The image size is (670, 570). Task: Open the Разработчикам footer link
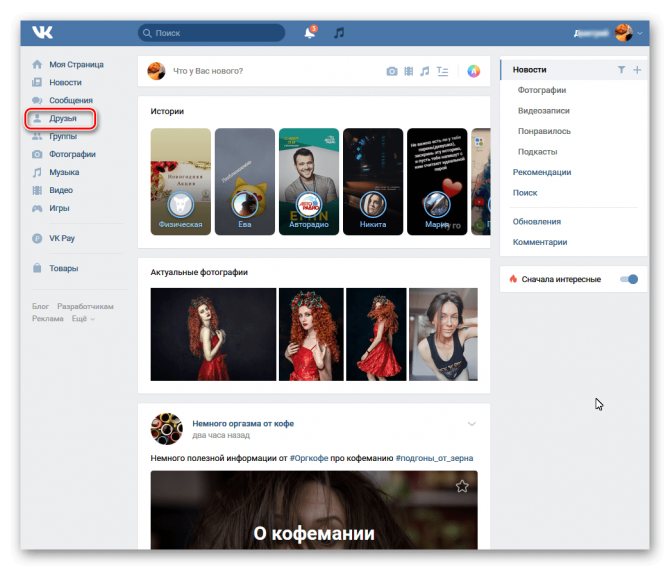pos(85,306)
